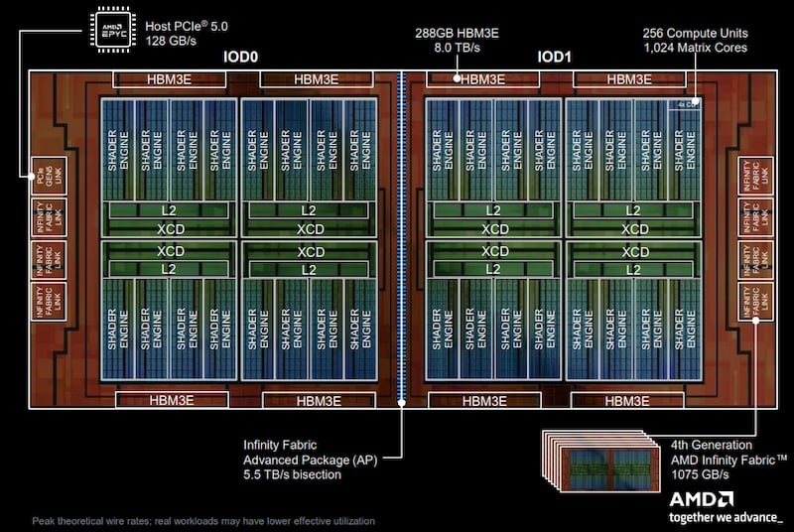Click the first Shader Engine column in IOD0's upper-left XCD
This screenshot has height=532, width=794.
click(x=118, y=150)
